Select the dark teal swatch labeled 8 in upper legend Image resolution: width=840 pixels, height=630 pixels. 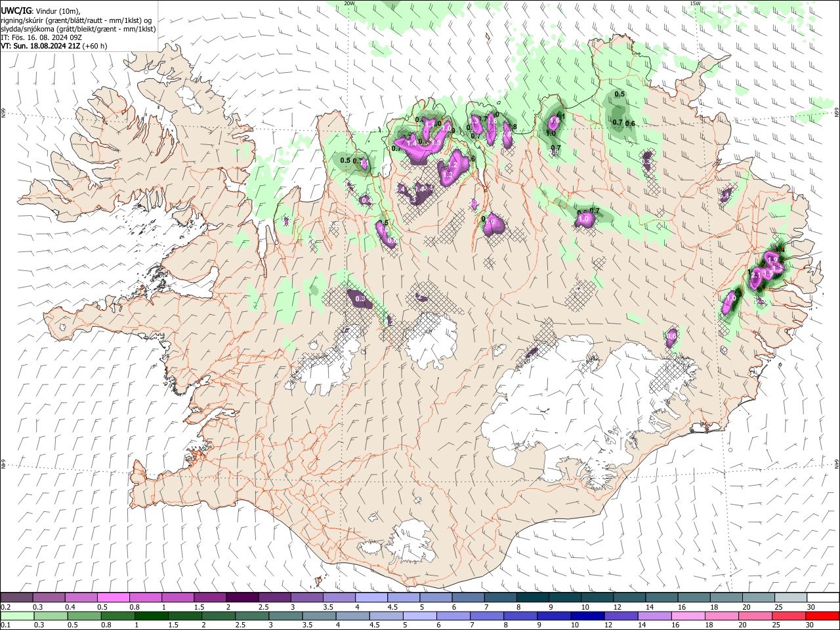(532, 597)
